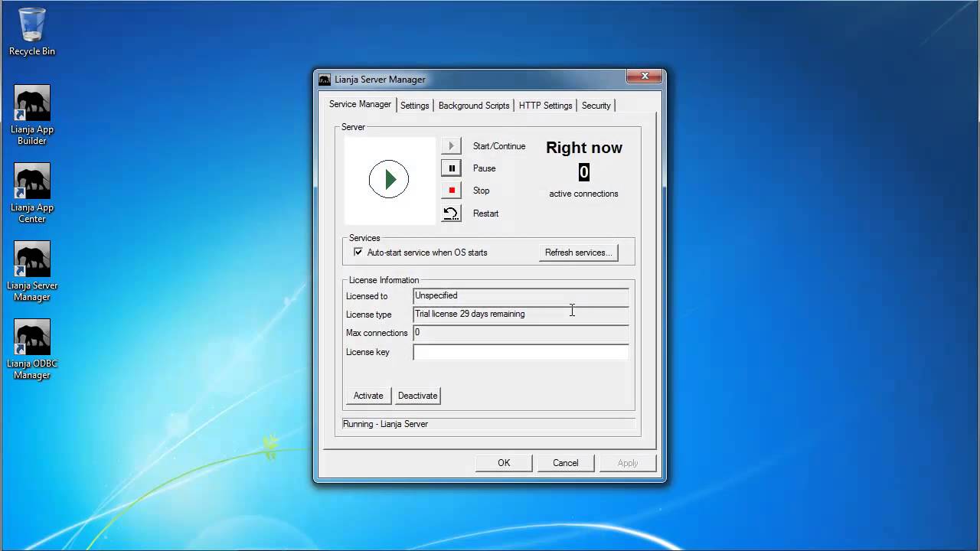
Task: Click the Pause server icon button
Action: 451,168
